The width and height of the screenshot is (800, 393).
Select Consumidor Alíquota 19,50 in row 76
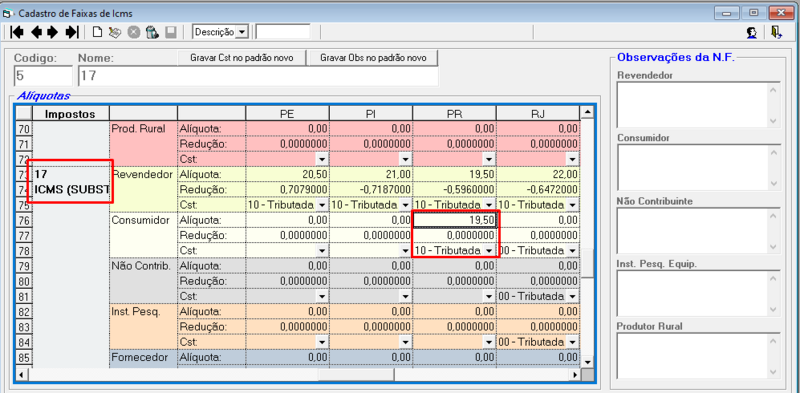coord(454,220)
